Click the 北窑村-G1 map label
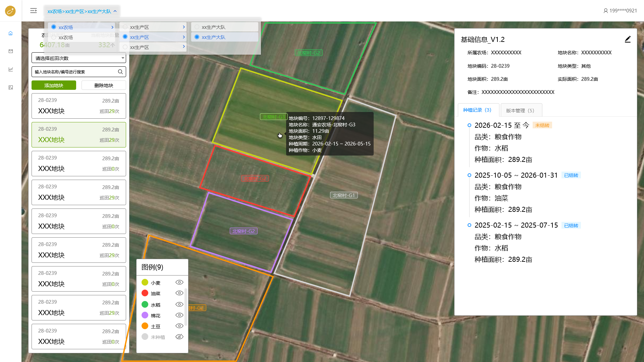The height and width of the screenshot is (362, 644). [x=344, y=195]
